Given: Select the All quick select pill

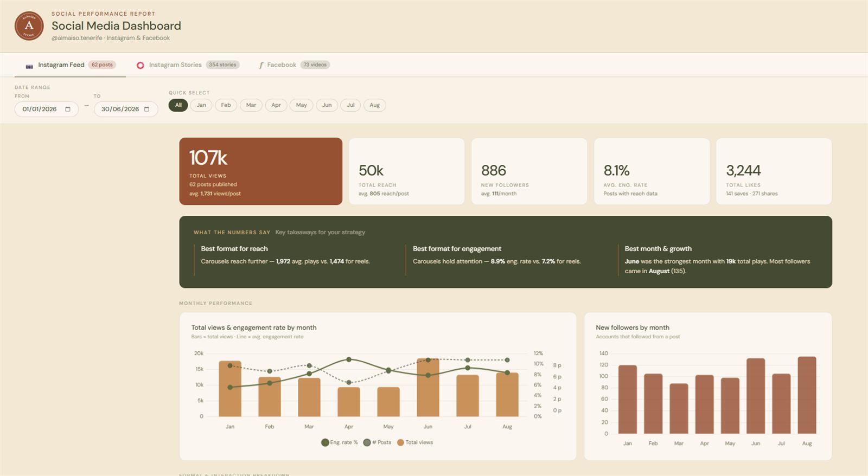Looking at the screenshot, I should click(x=178, y=105).
